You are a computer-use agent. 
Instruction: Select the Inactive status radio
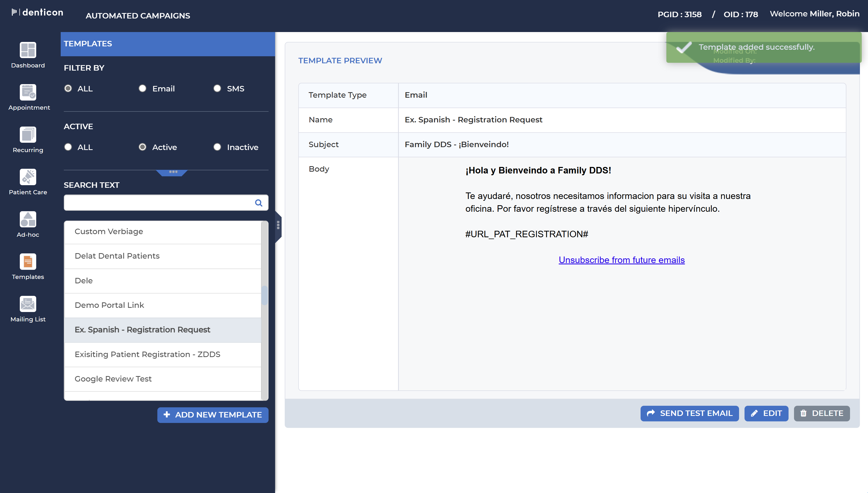click(217, 147)
